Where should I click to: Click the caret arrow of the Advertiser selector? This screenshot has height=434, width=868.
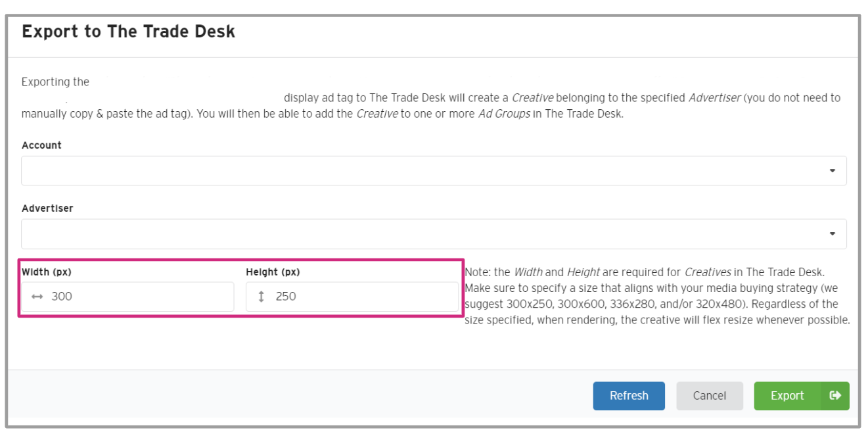833,234
